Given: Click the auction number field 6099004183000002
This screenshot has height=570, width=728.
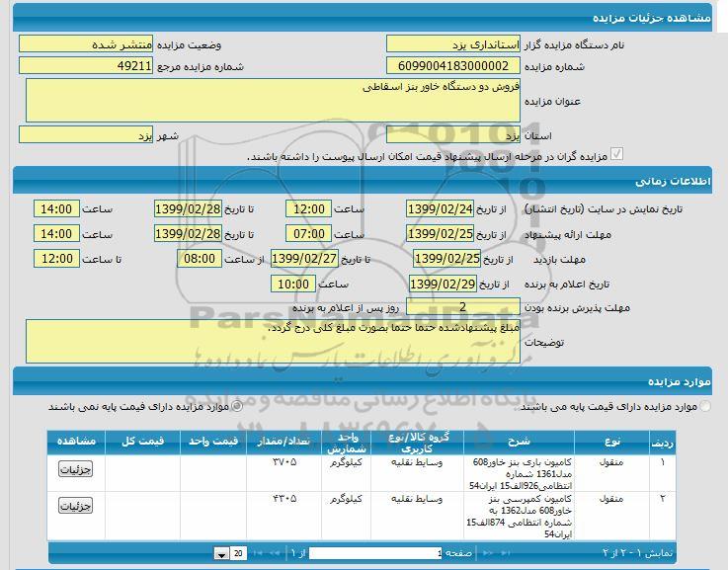Looking at the screenshot, I should pyautogui.click(x=453, y=66).
